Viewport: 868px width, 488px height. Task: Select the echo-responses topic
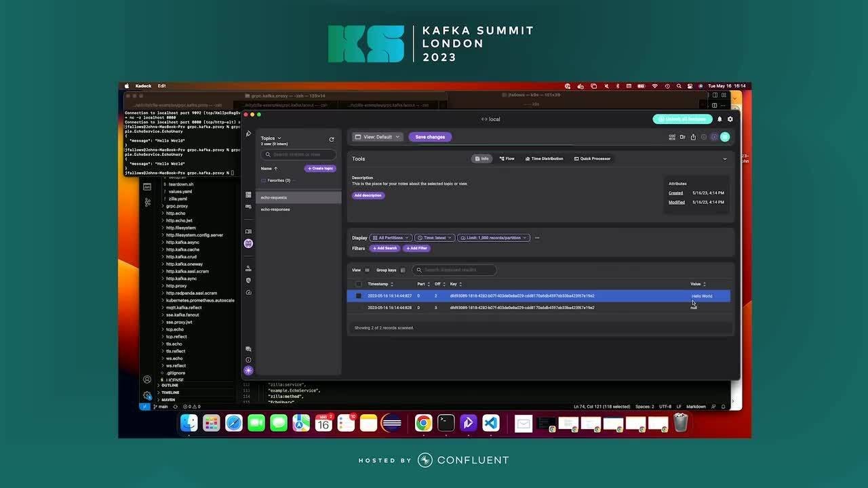[298, 209]
